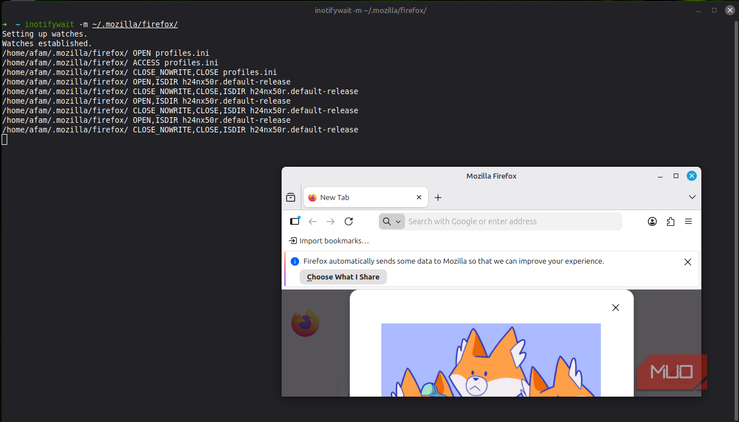
Task: Click 'Setting up watches.' terminal line
Action: tap(45, 34)
